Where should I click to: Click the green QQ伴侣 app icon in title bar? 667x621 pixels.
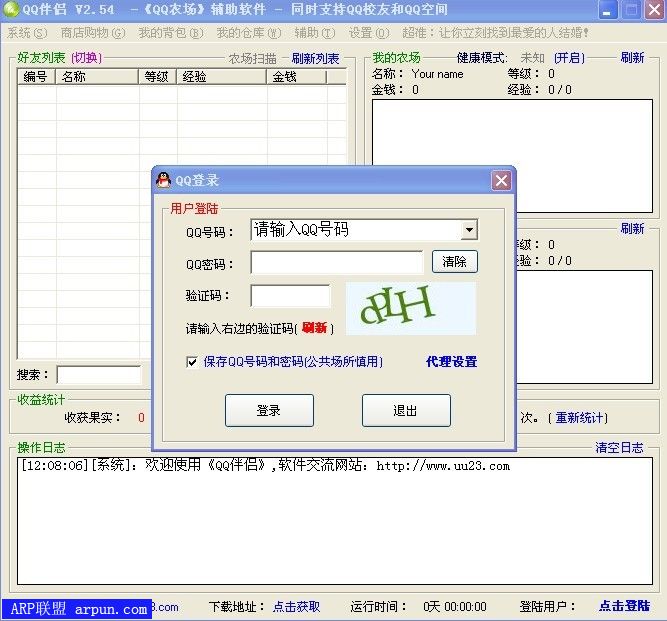(x=11, y=9)
